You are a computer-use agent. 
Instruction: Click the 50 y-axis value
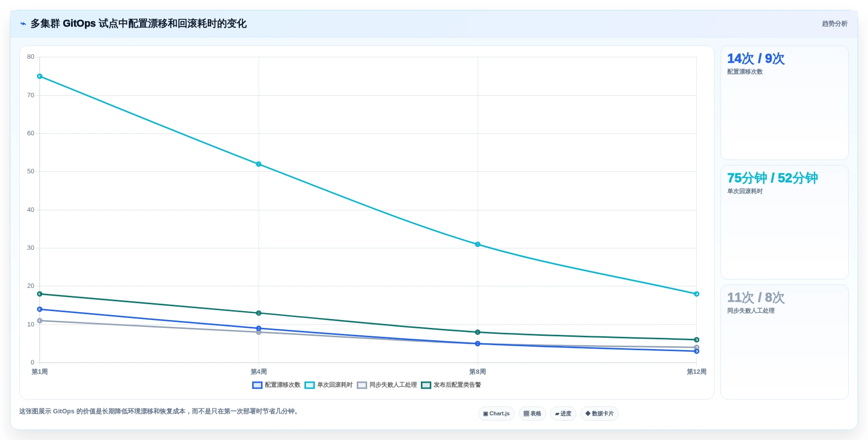(x=31, y=171)
